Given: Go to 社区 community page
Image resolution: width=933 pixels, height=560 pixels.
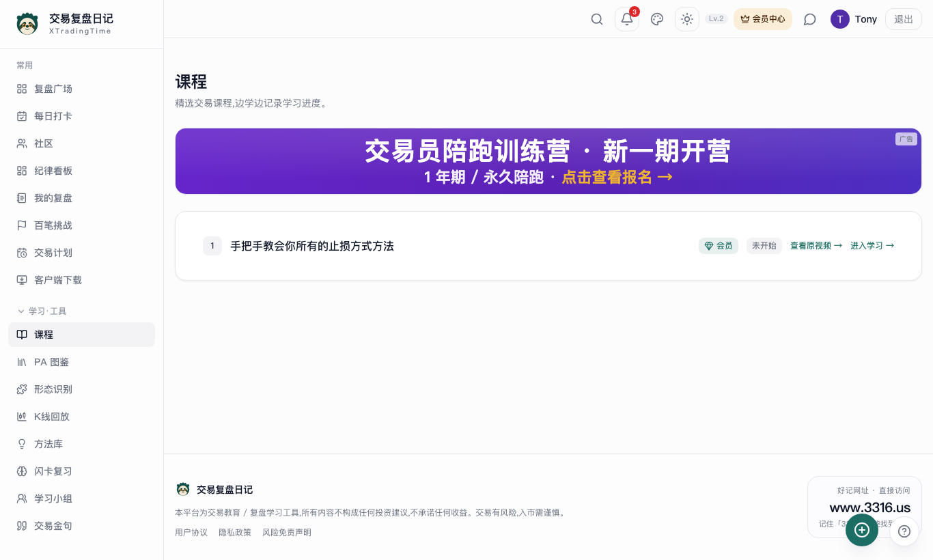Looking at the screenshot, I should 81,143.
